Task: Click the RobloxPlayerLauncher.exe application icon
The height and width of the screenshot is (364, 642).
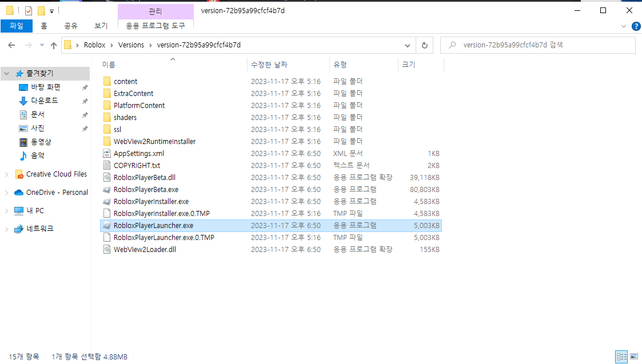Action: point(107,226)
